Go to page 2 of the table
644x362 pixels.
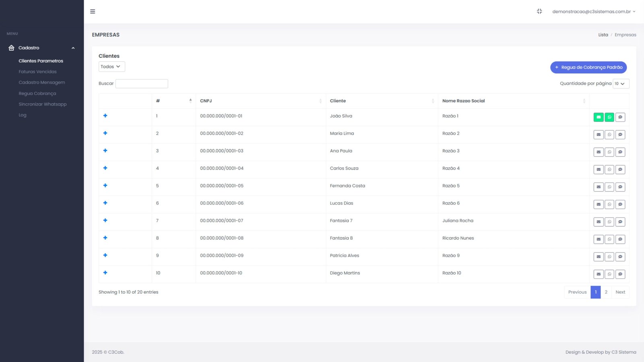pyautogui.click(x=606, y=292)
